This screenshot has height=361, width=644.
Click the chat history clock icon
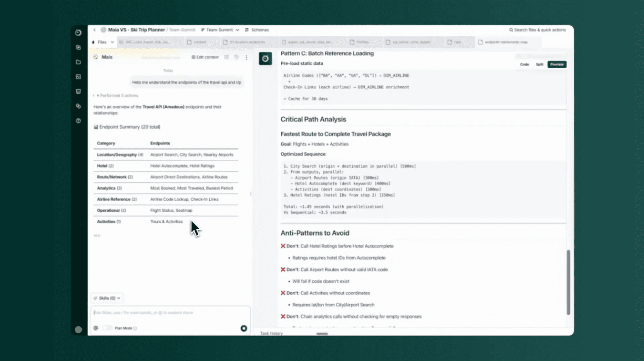click(x=236, y=57)
